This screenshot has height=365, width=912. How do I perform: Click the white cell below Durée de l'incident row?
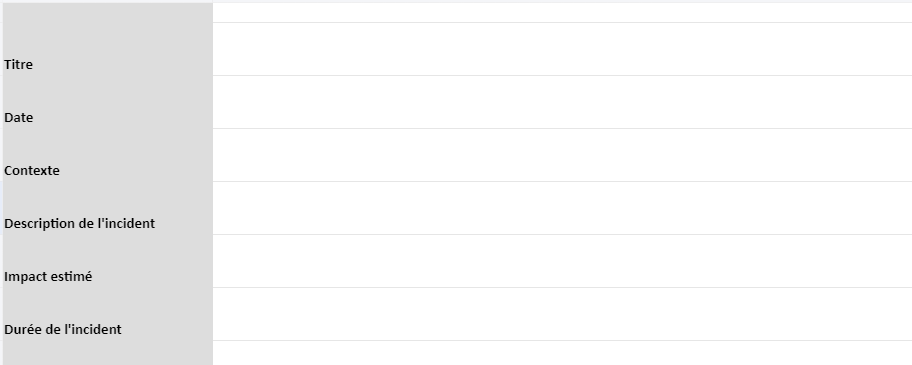(x=562, y=353)
